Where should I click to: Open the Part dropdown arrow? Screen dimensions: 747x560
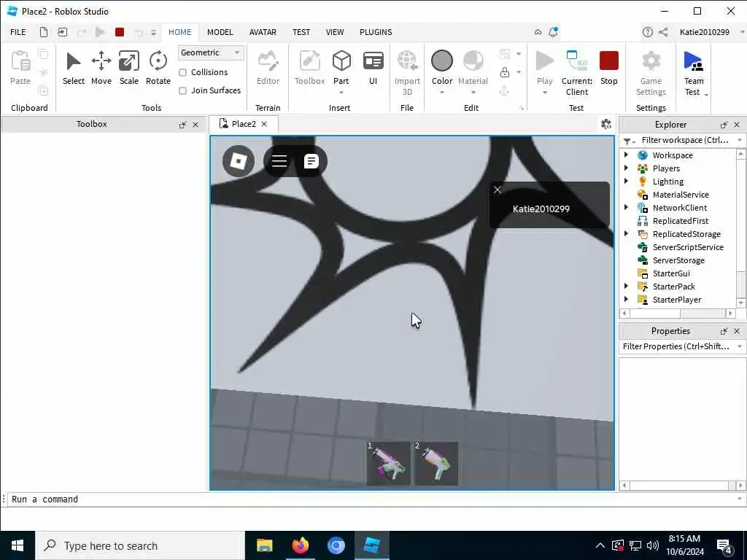[x=341, y=93]
